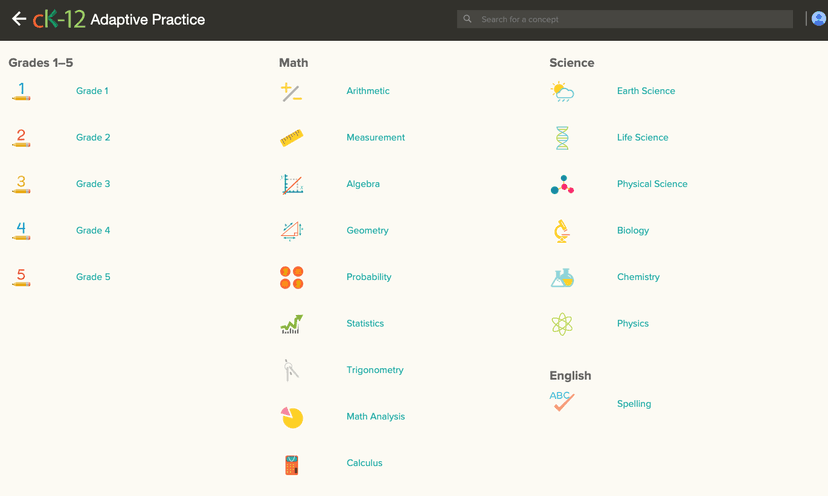Open the Measurement link

coord(375,137)
